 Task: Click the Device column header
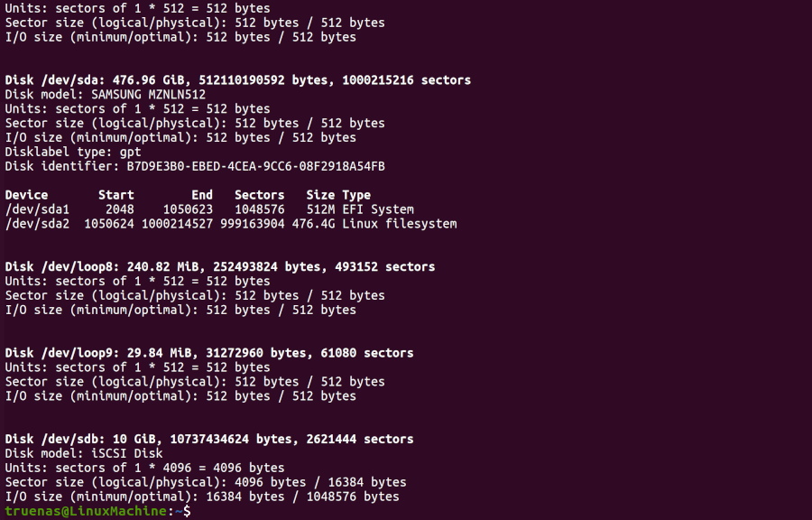tap(26, 195)
